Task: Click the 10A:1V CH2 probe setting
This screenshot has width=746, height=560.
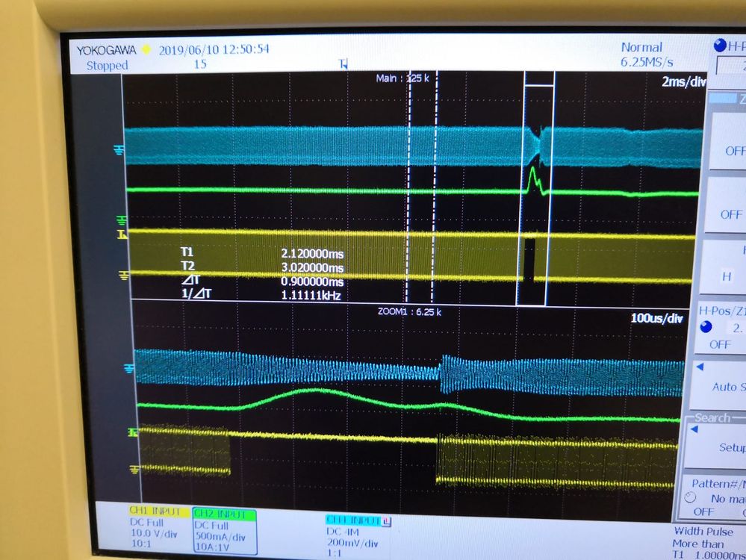Action: coord(213,547)
